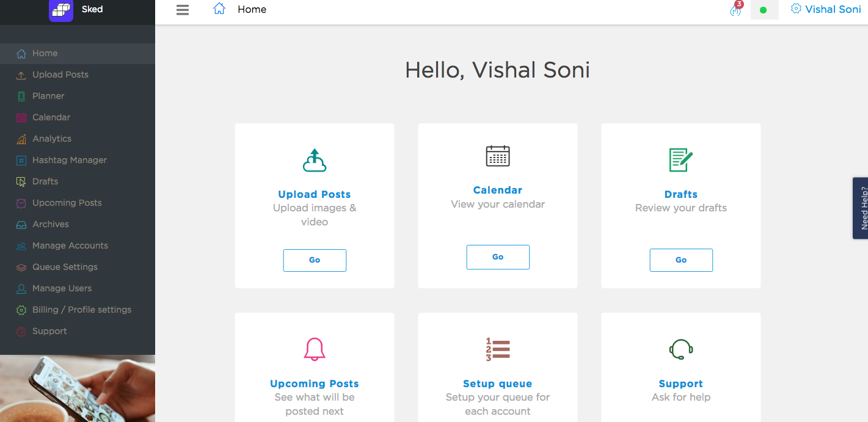
Task: Open the Need Help? side tab
Action: pos(861,208)
